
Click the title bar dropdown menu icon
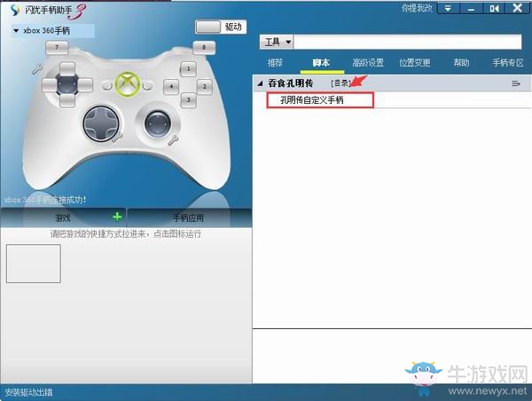point(449,8)
